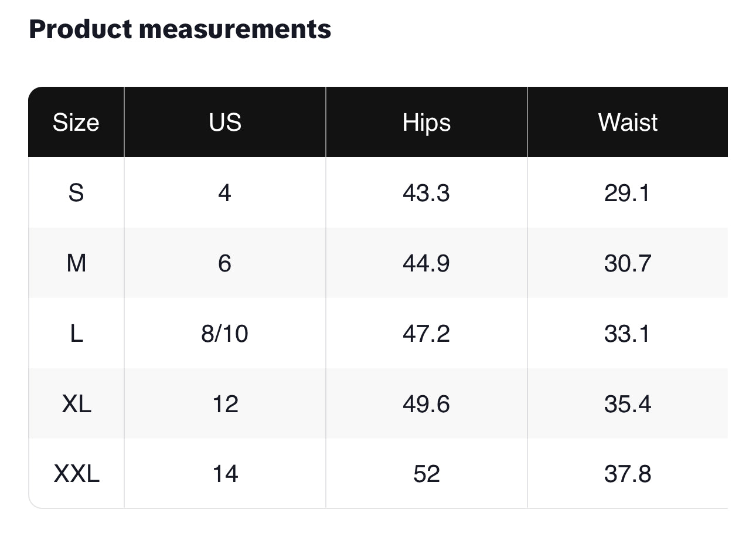Click the US column header

[225, 123]
